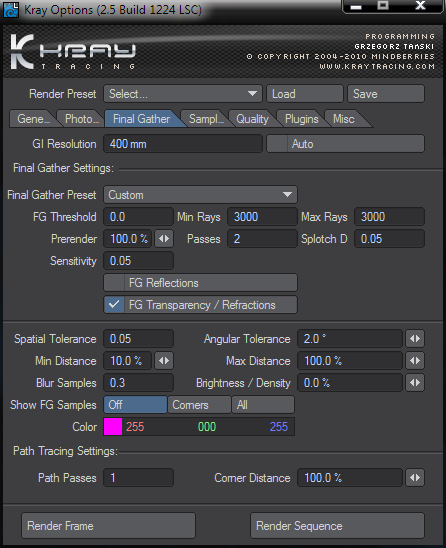Click the Brightness / Density slider arrows icon
446x548 pixels.
coord(415,383)
